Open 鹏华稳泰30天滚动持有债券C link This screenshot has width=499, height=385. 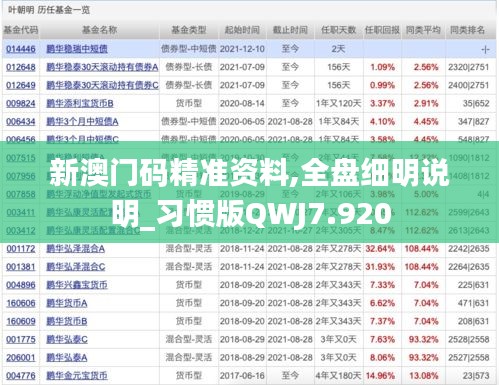point(102,85)
